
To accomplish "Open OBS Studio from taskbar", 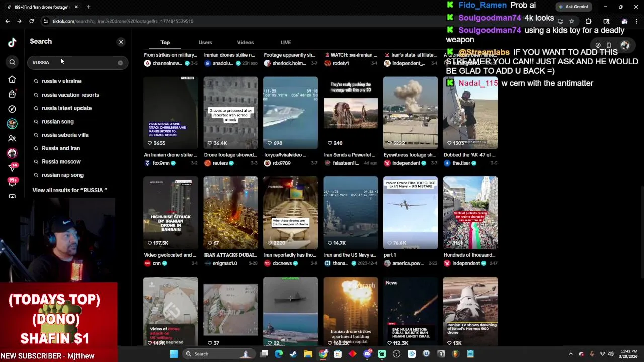I will point(396,354).
